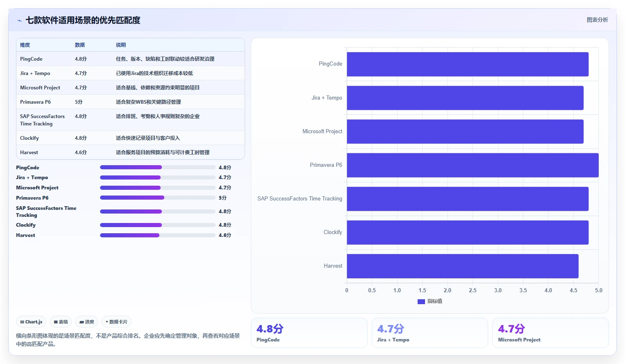
Task: Click the 5.0 tick on x-axis
Action: (x=599, y=290)
